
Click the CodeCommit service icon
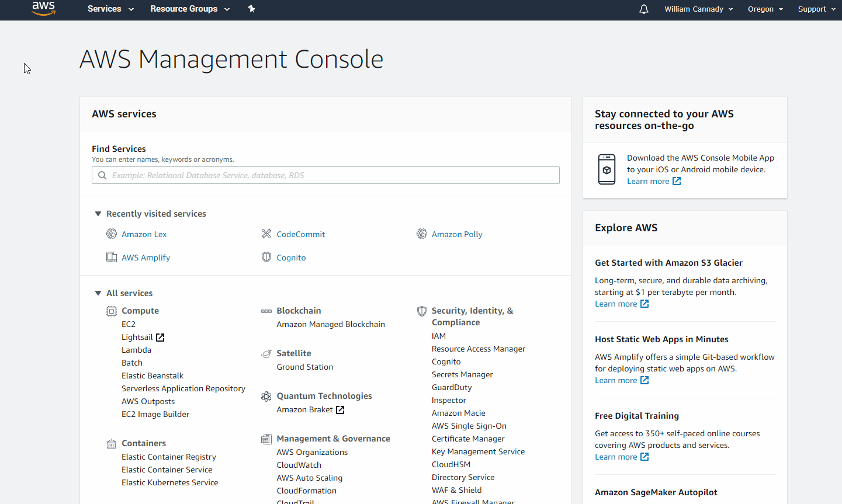266,234
